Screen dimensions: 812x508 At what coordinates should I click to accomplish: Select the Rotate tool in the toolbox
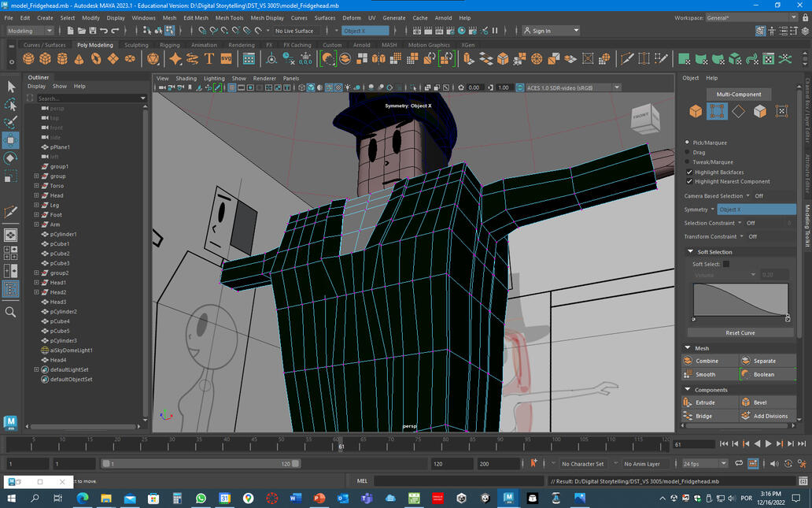(x=11, y=159)
